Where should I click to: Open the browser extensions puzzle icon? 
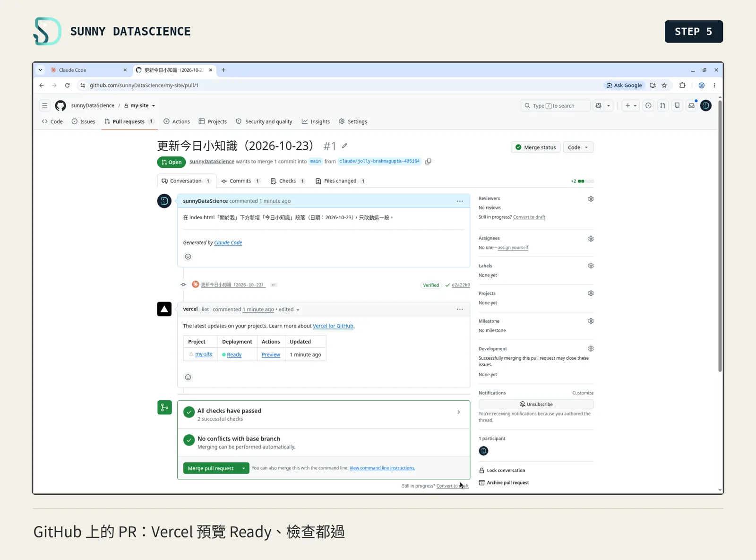(682, 86)
